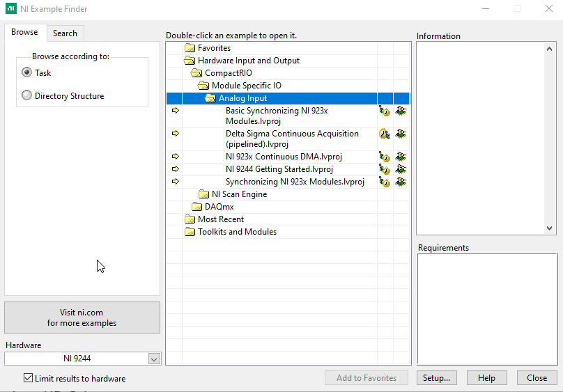Image resolution: width=563 pixels, height=392 pixels.
Task: Select the Favorites tree row
Action: [x=288, y=48]
